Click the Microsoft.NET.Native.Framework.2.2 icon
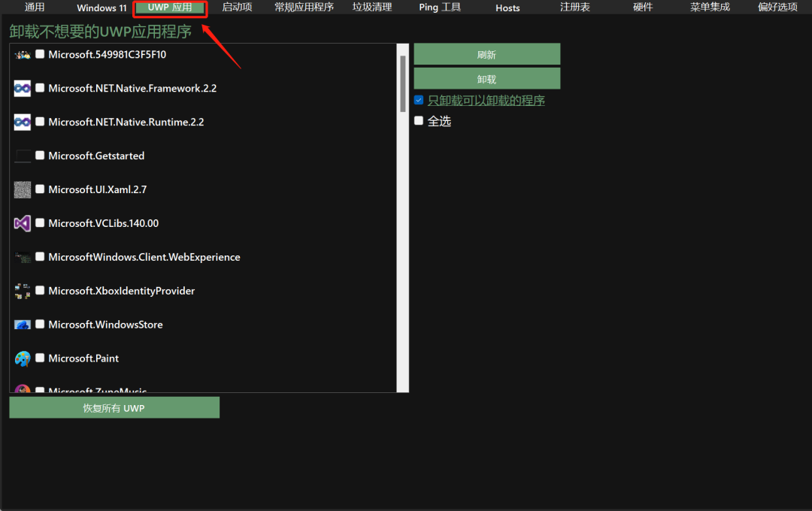The width and height of the screenshot is (812, 511). point(23,89)
